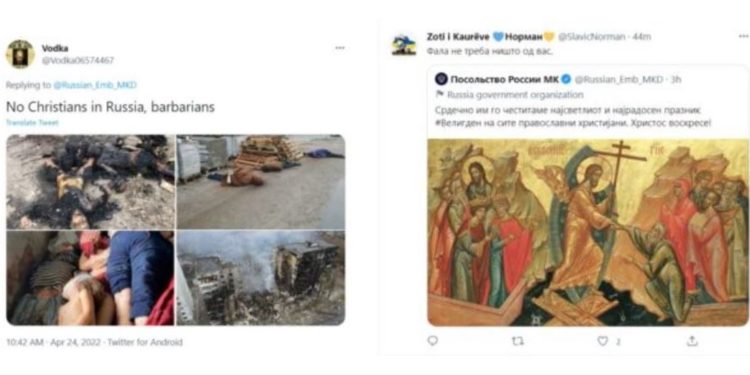
Task: Click the Translate Tweet link
Action: (32, 122)
